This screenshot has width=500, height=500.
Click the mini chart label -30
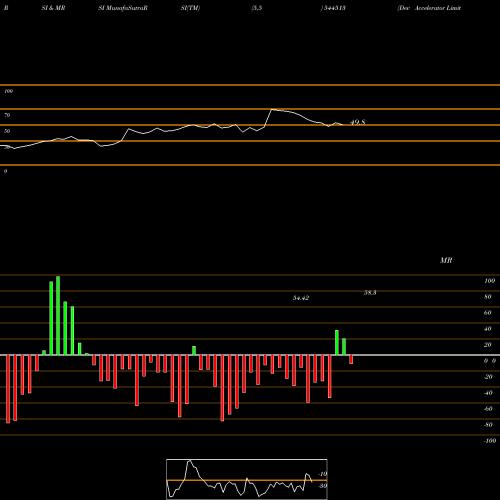click(322, 486)
